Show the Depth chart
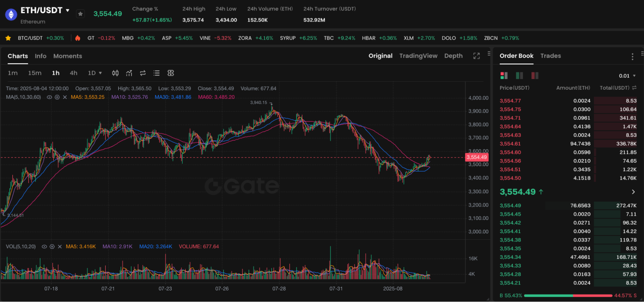This screenshot has width=644, height=302. point(453,56)
